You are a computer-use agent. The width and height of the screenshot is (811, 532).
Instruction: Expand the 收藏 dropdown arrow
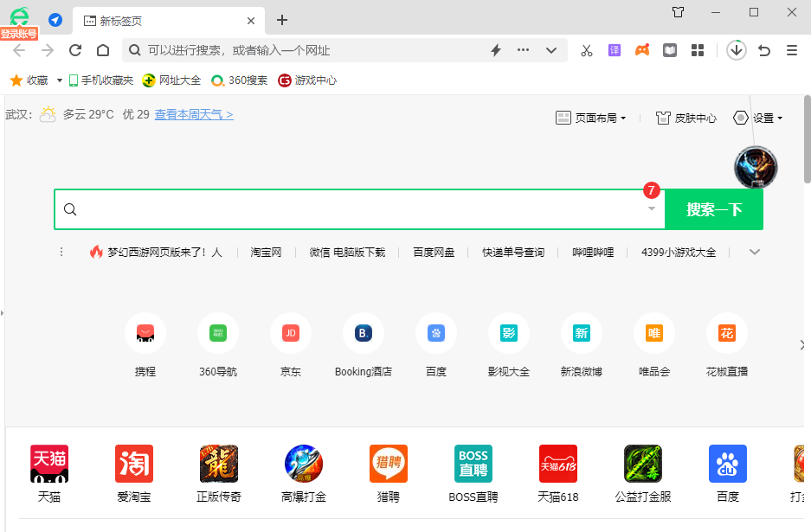(60, 80)
